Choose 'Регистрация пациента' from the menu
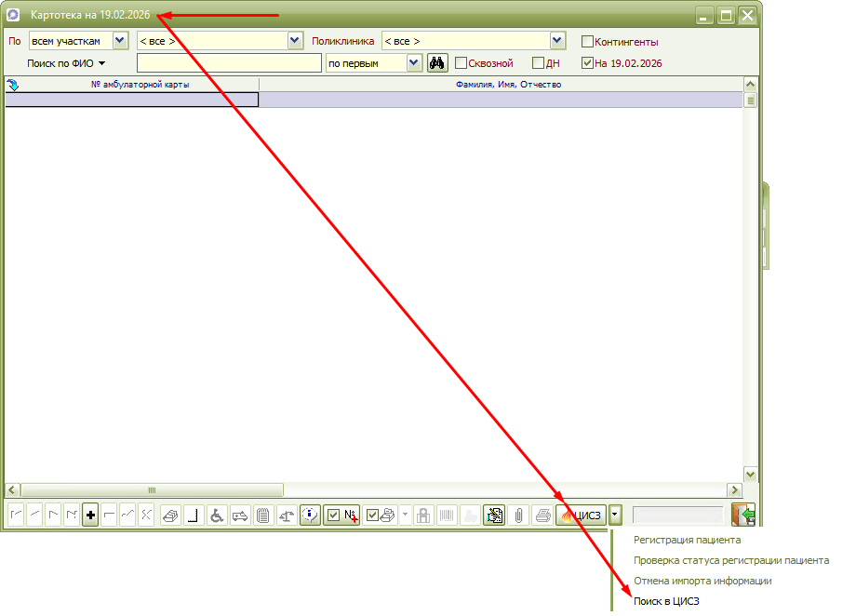The image size is (856, 616). [x=687, y=539]
